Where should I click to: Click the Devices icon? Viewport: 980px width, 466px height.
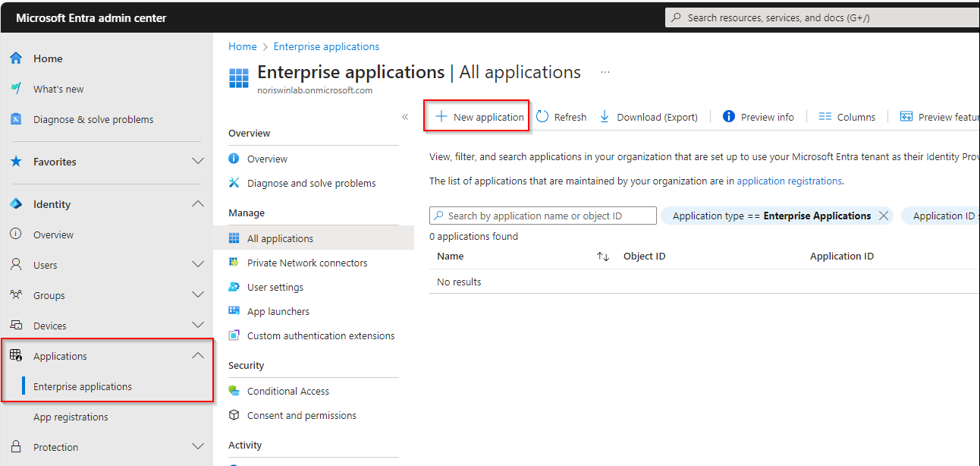(x=16, y=326)
